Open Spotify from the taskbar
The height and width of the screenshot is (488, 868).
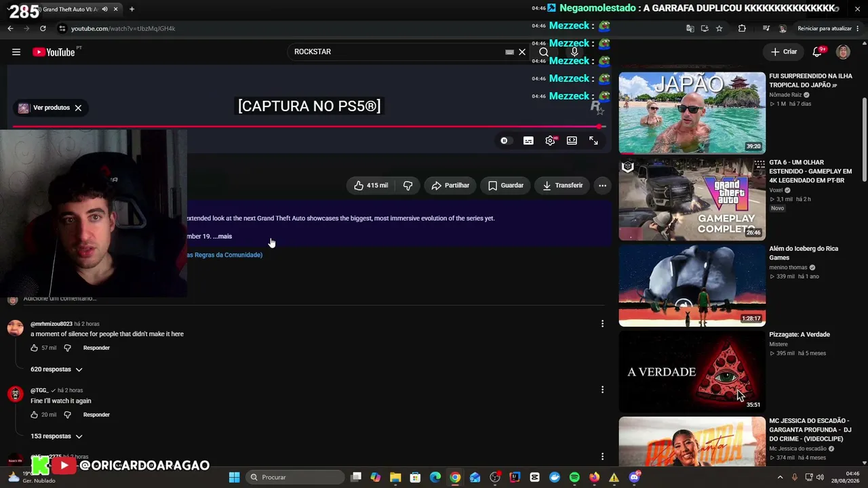(x=574, y=477)
